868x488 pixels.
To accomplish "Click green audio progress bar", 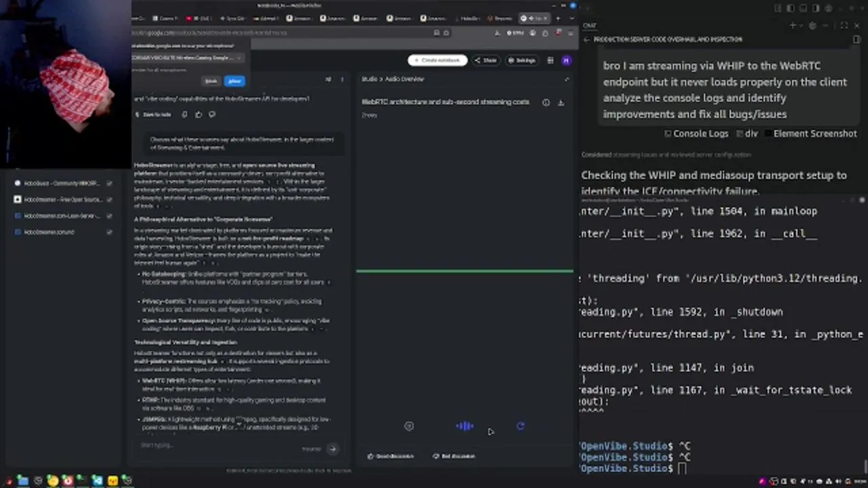I will [x=465, y=272].
